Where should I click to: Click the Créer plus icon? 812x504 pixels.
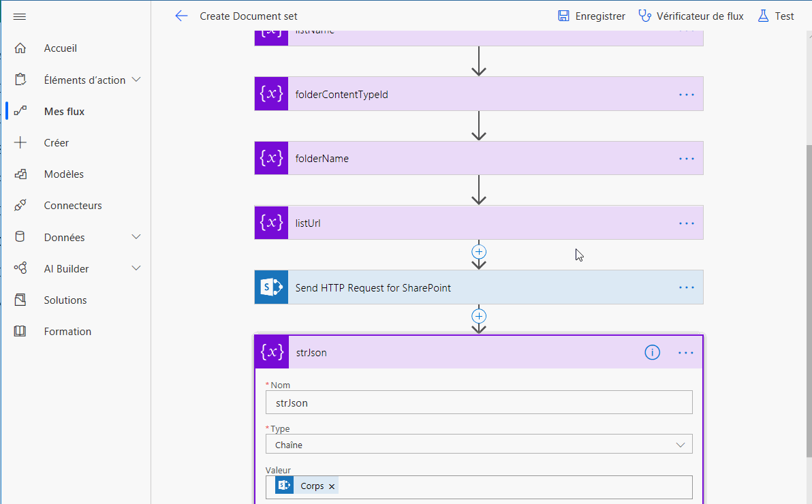(x=20, y=142)
